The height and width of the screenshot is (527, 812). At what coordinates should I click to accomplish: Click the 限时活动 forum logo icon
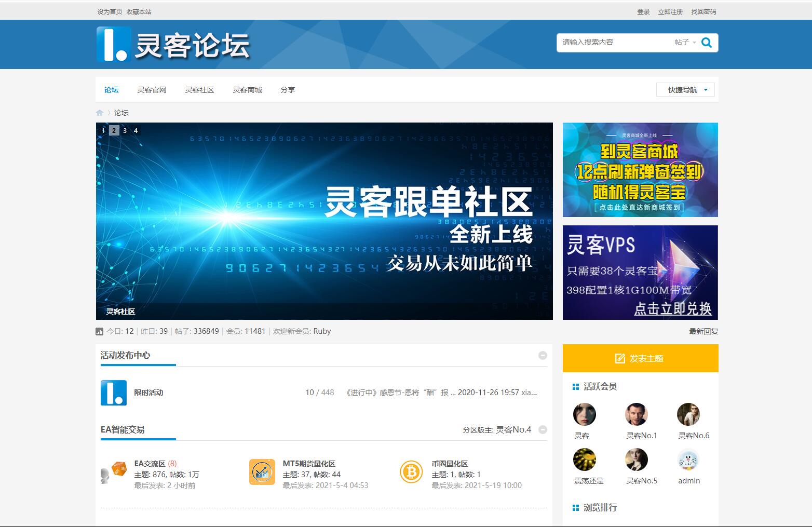(114, 393)
